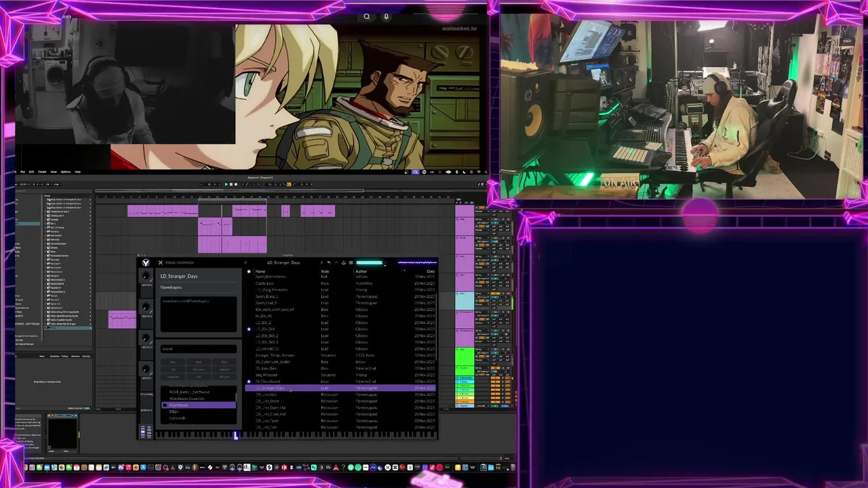This screenshot has width=868, height=488.
Task: Sort presets by Style column
Action: tap(325, 271)
